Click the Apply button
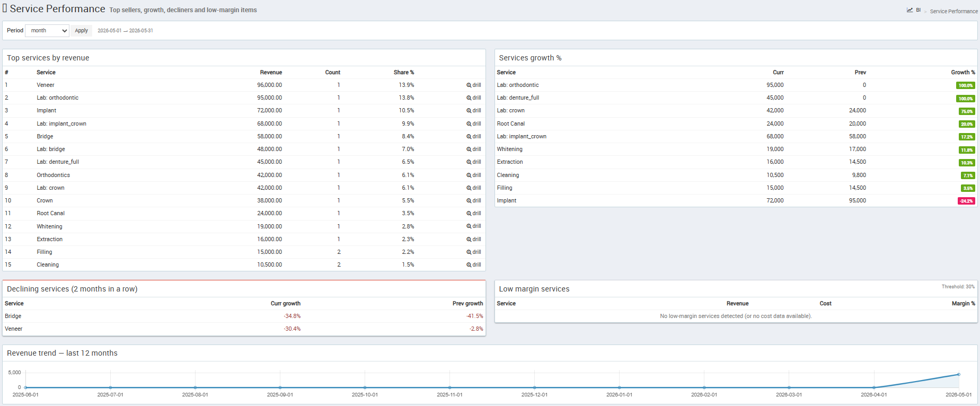This screenshot has height=406, width=980. (x=82, y=31)
